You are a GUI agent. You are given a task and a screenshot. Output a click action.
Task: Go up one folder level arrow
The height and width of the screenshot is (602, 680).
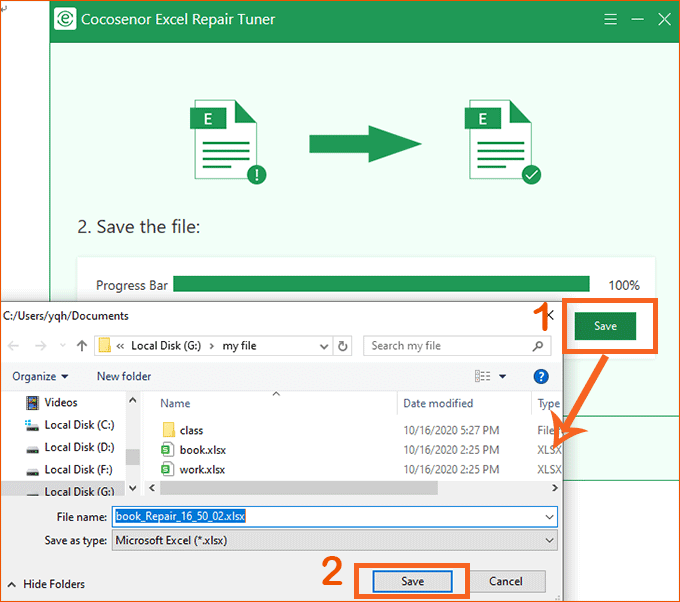coord(82,346)
